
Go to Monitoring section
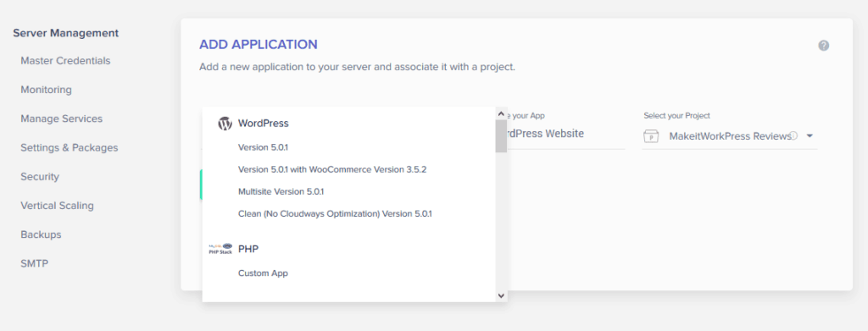tap(46, 90)
